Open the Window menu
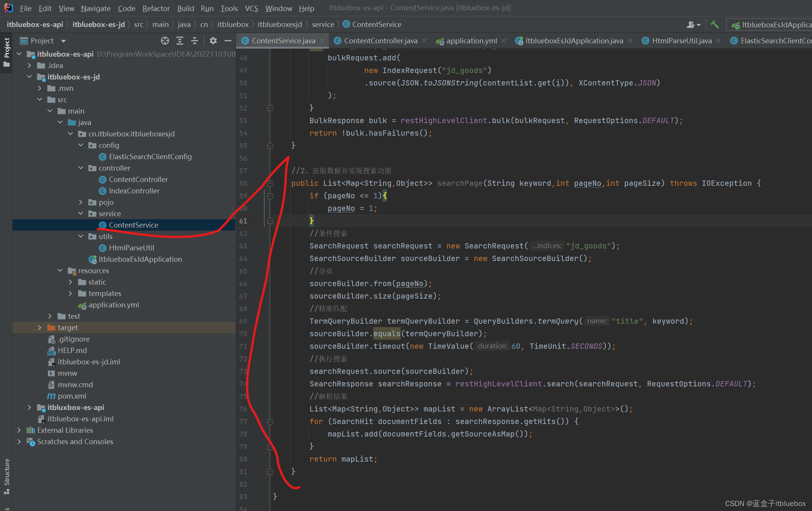812x511 pixels. point(279,8)
